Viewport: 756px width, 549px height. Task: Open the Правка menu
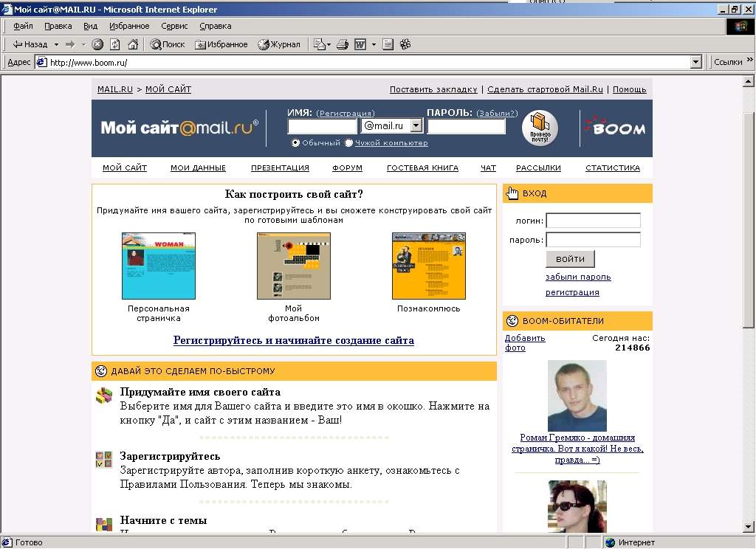(x=58, y=26)
